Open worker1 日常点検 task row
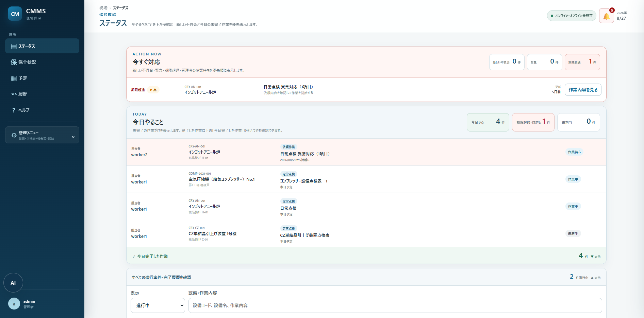The width and height of the screenshot is (644, 318). click(x=366, y=207)
